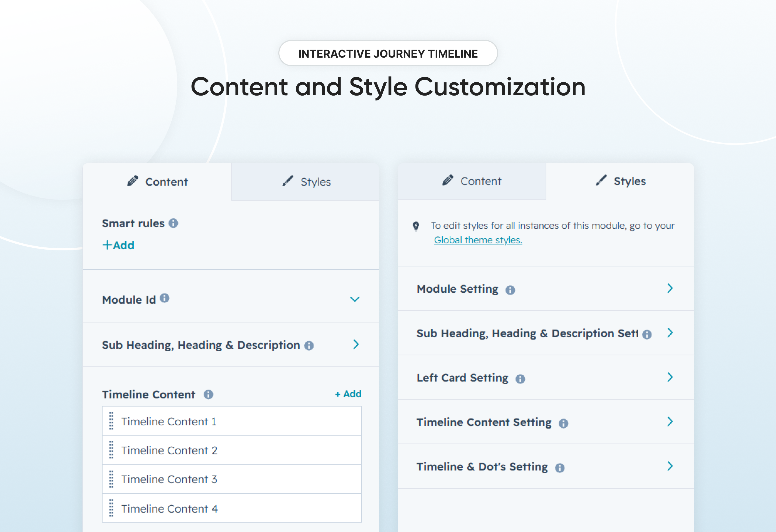This screenshot has height=532, width=776.
Task: Click the info icon next to Left Card Setting
Action: point(520,379)
